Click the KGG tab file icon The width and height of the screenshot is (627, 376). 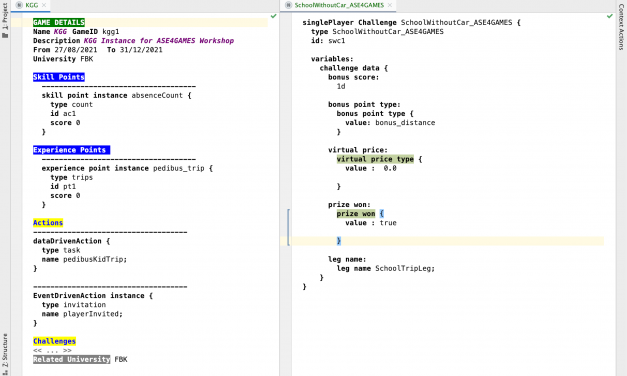coord(19,5)
